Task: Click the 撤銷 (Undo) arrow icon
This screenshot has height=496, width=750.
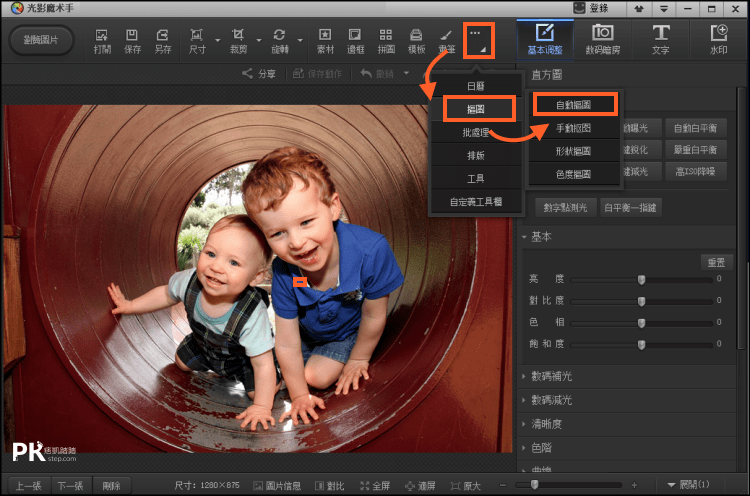Action: tap(366, 74)
